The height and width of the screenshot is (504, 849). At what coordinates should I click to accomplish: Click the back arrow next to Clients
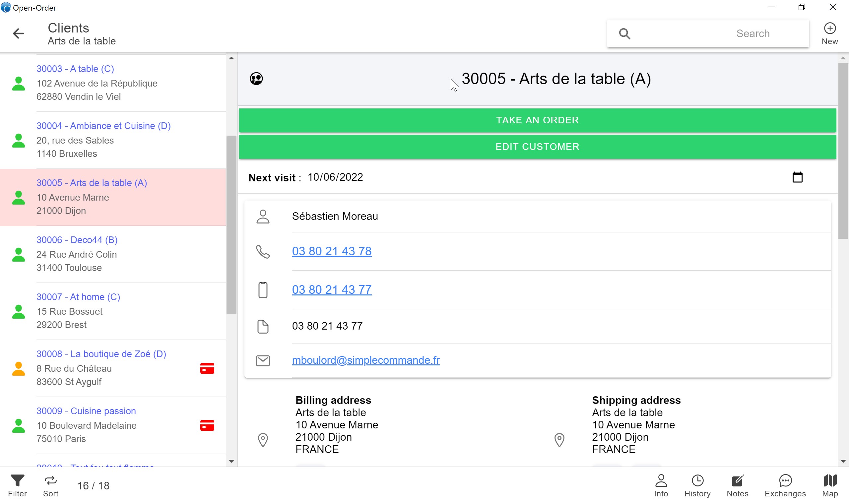coord(18,33)
